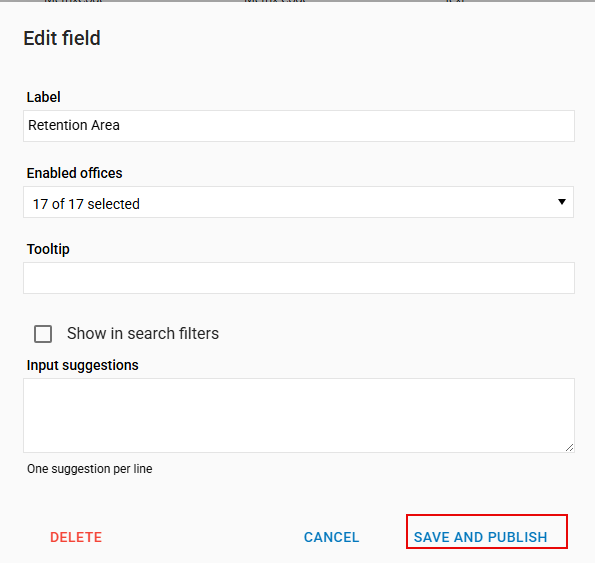Grab the textarea resize grip icon
Image resolution: width=595 pixels, height=563 pixels.
pos(569,447)
